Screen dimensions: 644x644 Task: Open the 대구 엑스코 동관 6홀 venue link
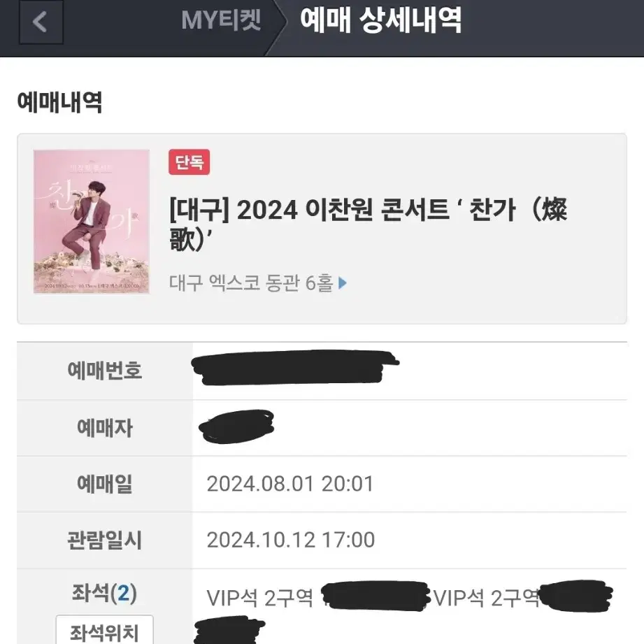pos(251,283)
